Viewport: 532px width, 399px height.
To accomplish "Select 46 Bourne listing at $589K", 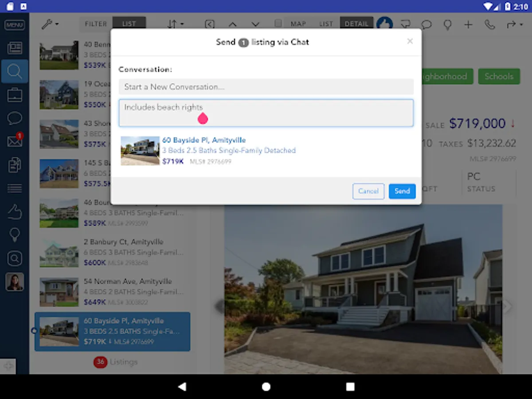I will [112, 213].
